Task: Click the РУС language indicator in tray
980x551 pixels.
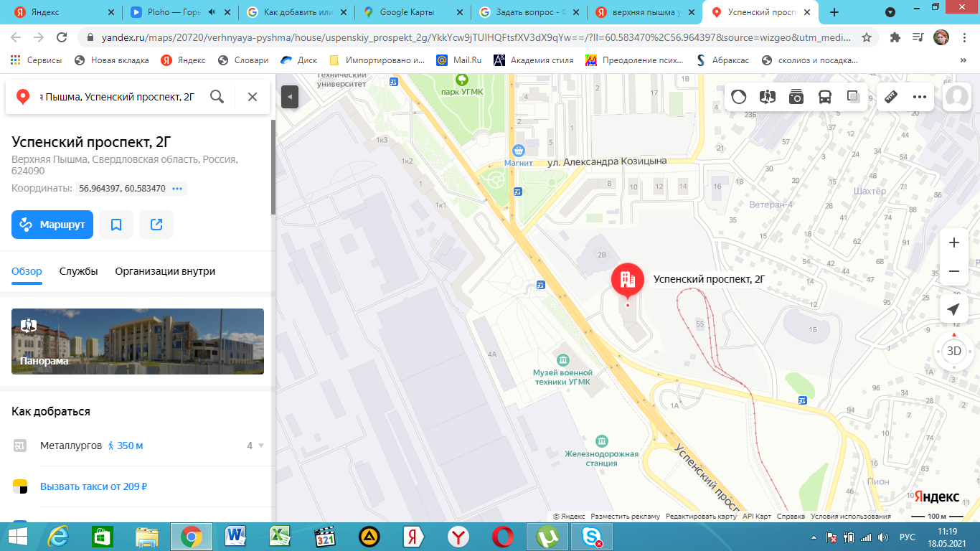Action: click(x=908, y=537)
